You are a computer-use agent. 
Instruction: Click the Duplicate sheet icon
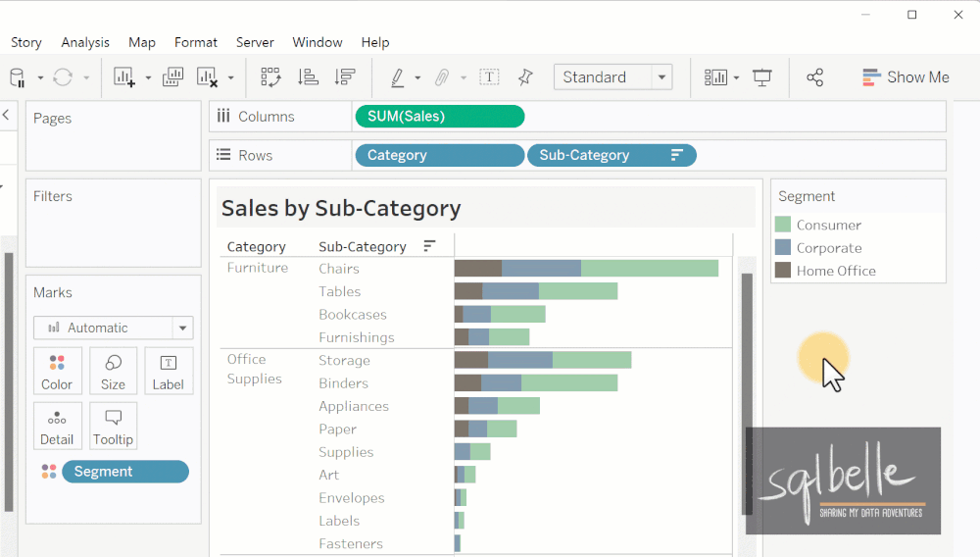[x=172, y=77]
